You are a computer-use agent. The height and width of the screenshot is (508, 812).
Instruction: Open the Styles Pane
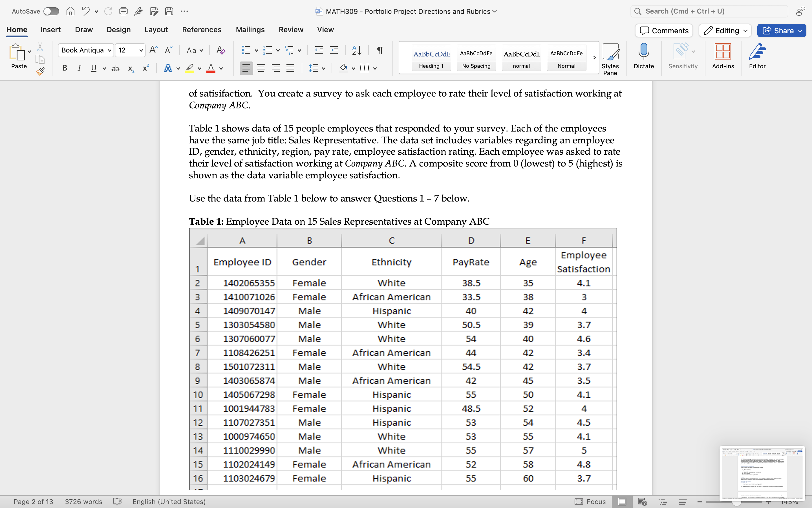point(610,59)
